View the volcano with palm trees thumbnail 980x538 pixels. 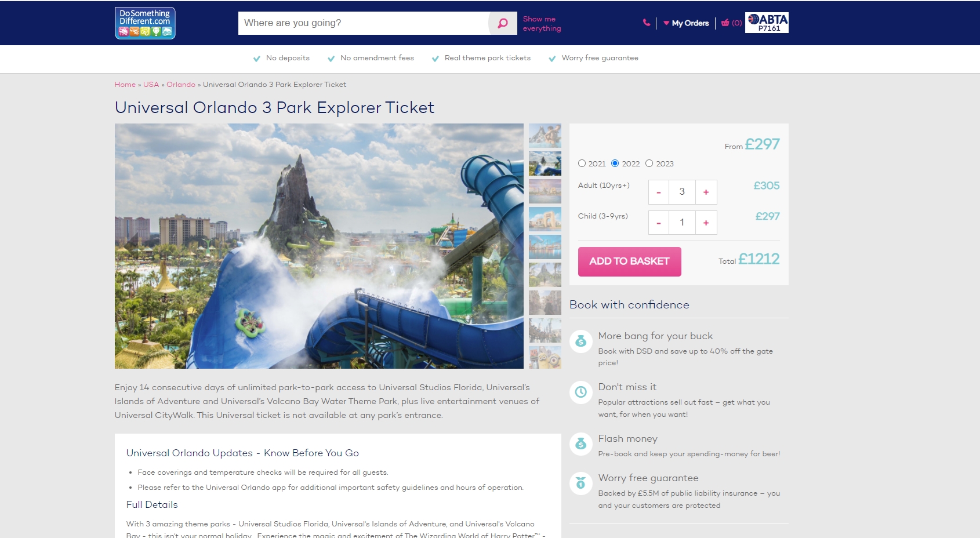(545, 275)
